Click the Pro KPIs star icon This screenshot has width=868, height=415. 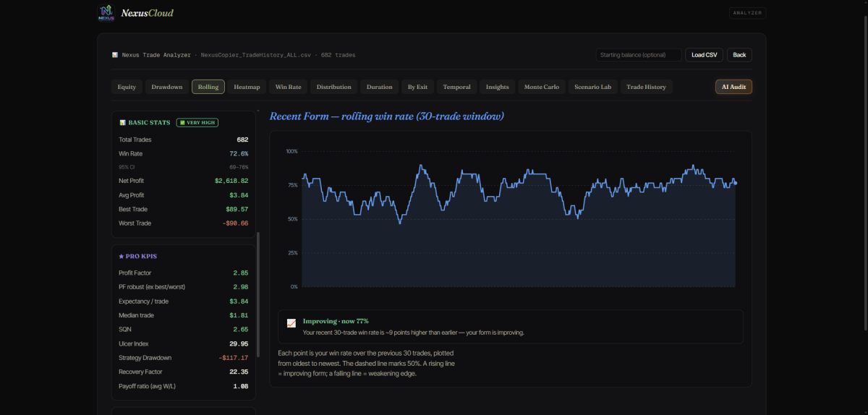122,256
